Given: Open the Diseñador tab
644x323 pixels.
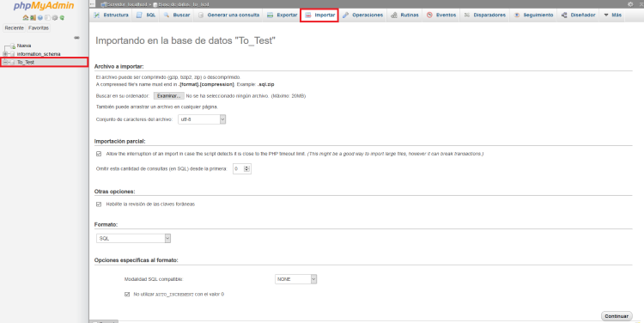Looking at the screenshot, I should click(x=578, y=15).
